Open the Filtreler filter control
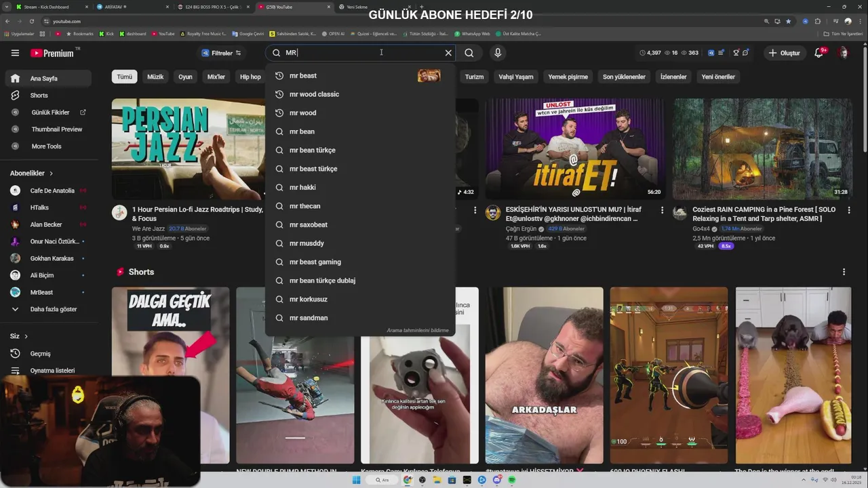Image resolution: width=868 pixels, height=488 pixels. (x=221, y=53)
